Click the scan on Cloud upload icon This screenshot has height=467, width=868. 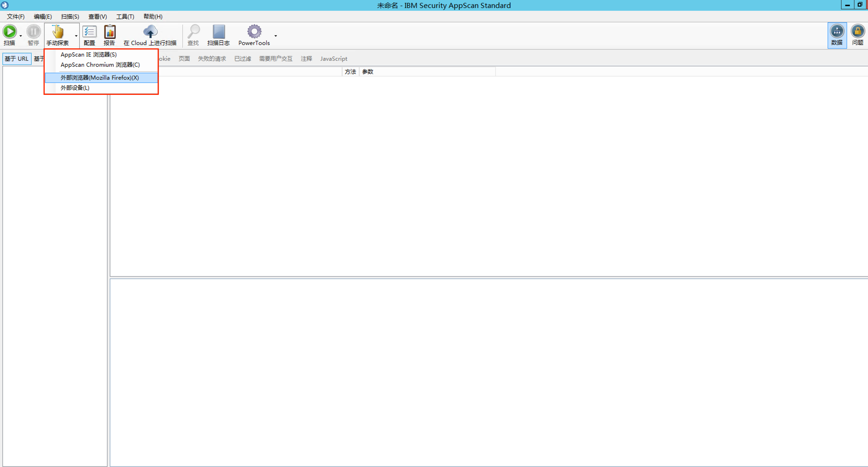pyautogui.click(x=150, y=31)
